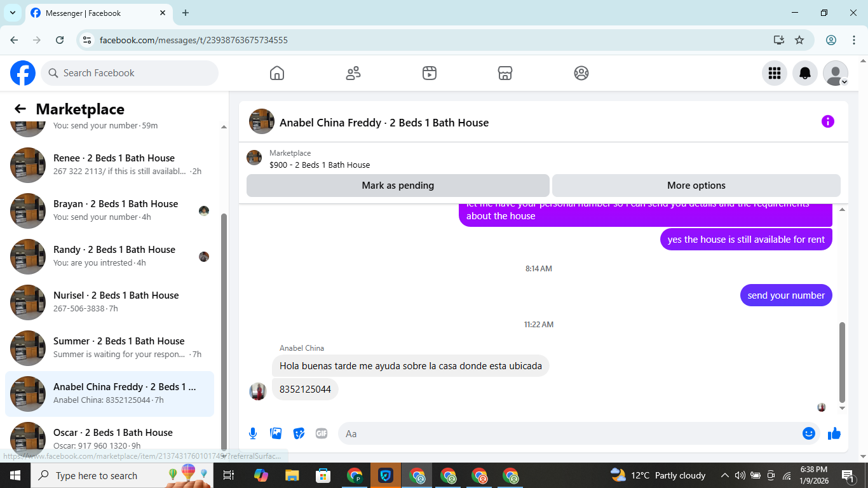
Task: Open Oscar 2 Beds 1 Bath House chat
Action: click(109, 440)
